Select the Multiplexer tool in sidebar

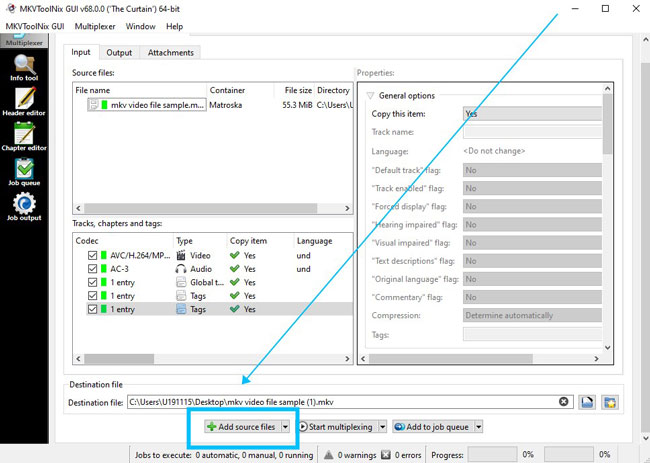click(24, 41)
